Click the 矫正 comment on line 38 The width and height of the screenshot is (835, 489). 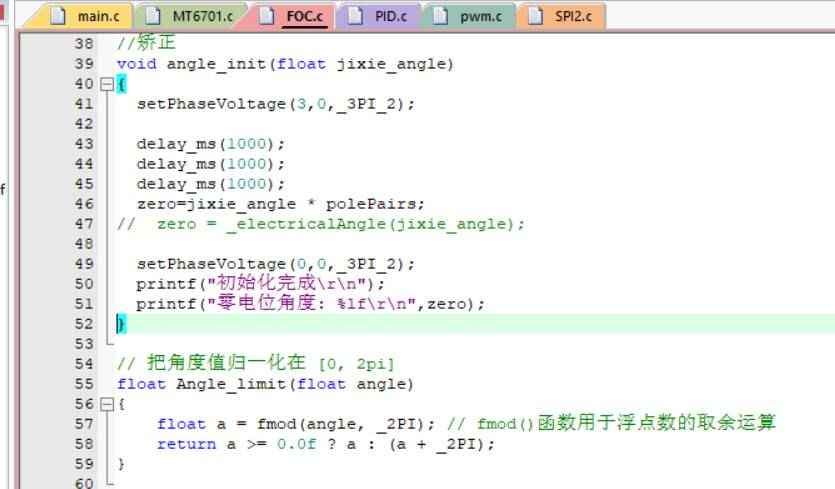(x=146, y=42)
